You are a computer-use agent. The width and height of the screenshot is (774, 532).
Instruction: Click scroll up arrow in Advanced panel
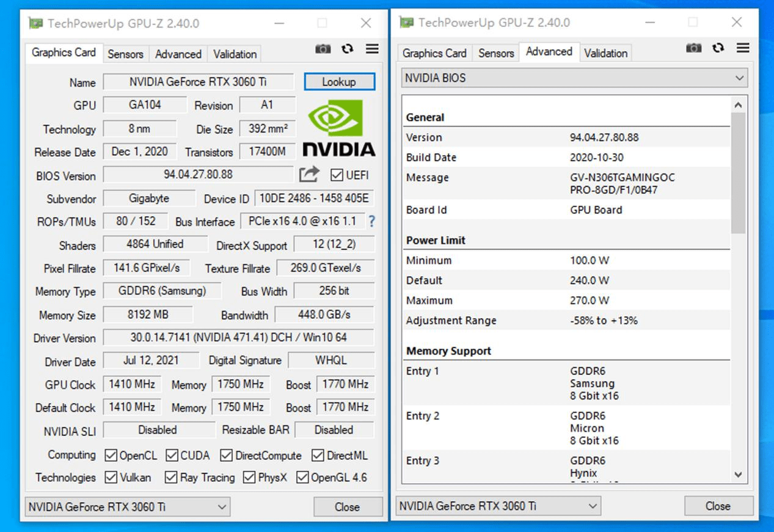(738, 105)
